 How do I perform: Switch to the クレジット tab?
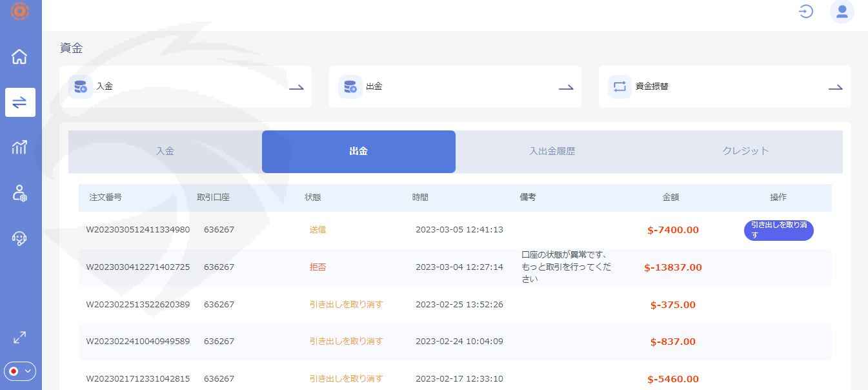(745, 152)
